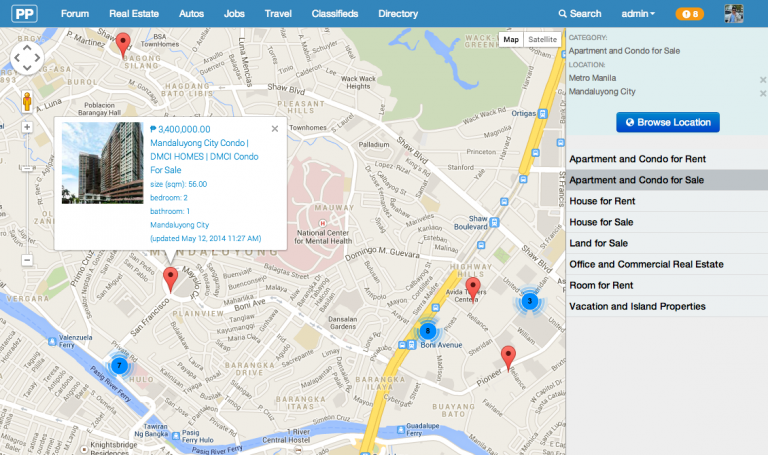
Task: Click the map pan control
Action: pos(27,58)
